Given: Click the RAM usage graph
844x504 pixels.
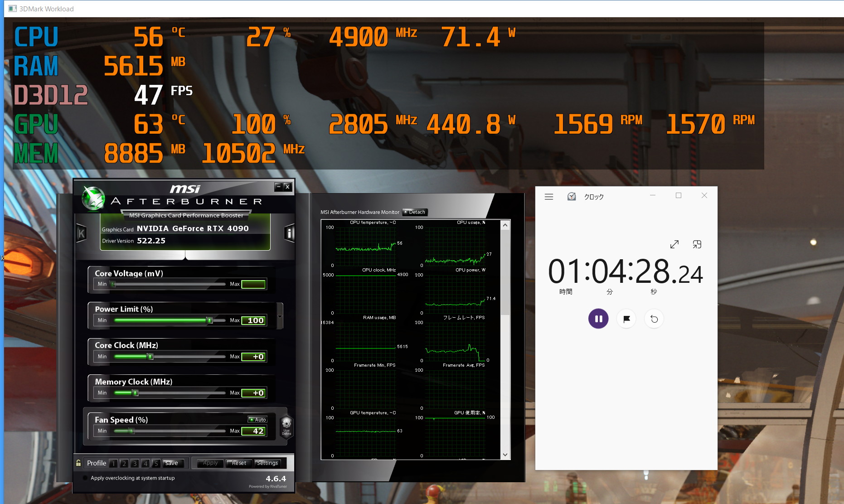Looking at the screenshot, I should (x=365, y=341).
